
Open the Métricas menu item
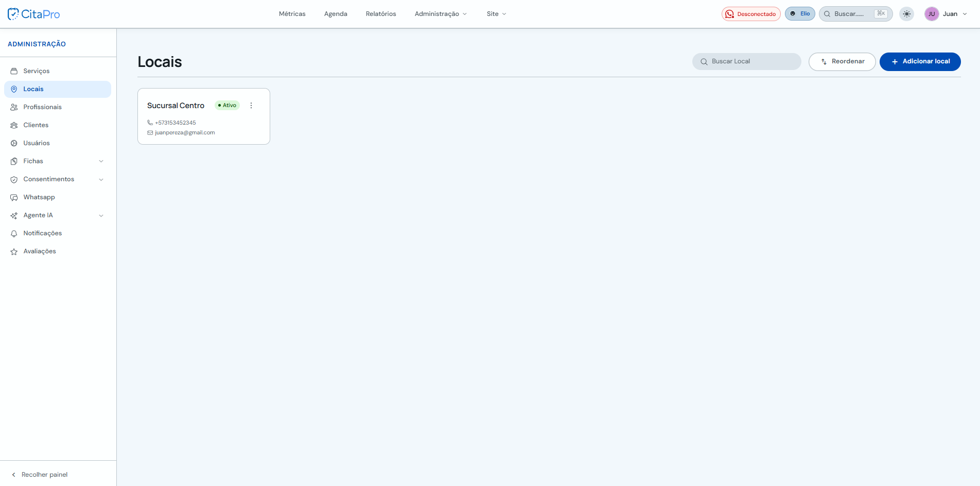tap(292, 14)
